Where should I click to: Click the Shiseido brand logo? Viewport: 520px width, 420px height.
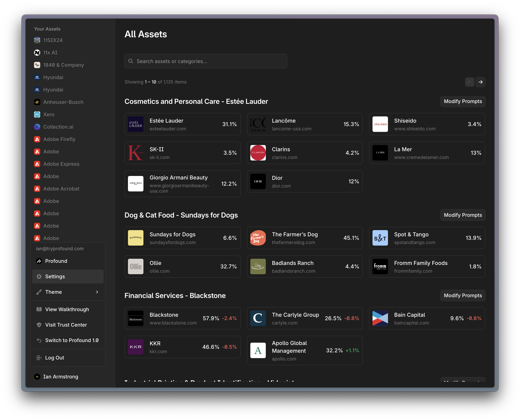[x=380, y=124]
